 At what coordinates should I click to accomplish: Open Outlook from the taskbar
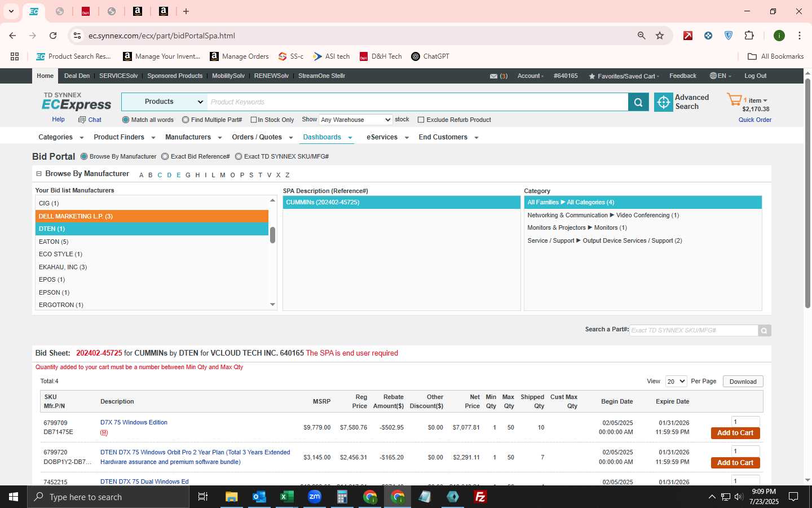(x=259, y=497)
